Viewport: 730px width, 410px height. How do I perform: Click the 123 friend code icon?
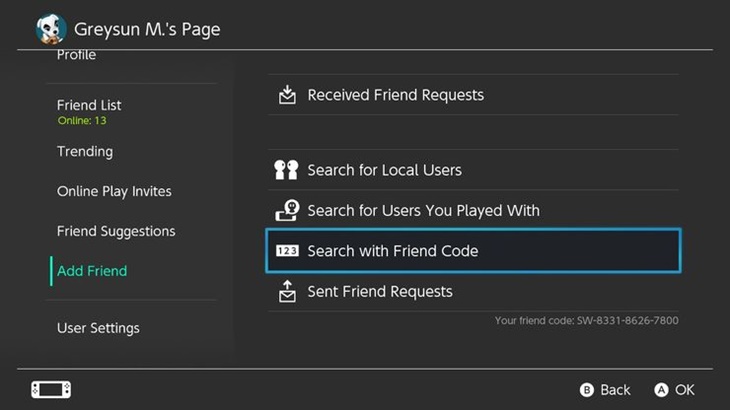pos(287,251)
